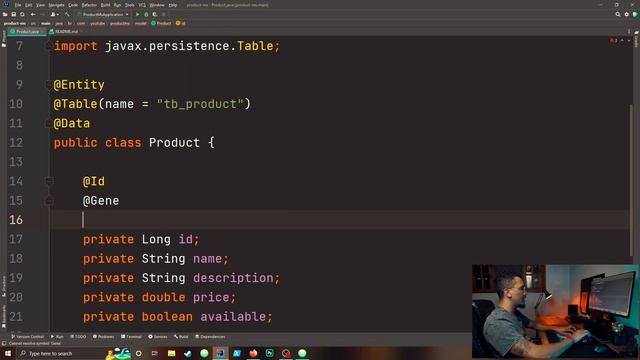The height and width of the screenshot is (360, 640).
Task: Click the 'youtube' breadcrumb segment
Action: (x=98, y=23)
